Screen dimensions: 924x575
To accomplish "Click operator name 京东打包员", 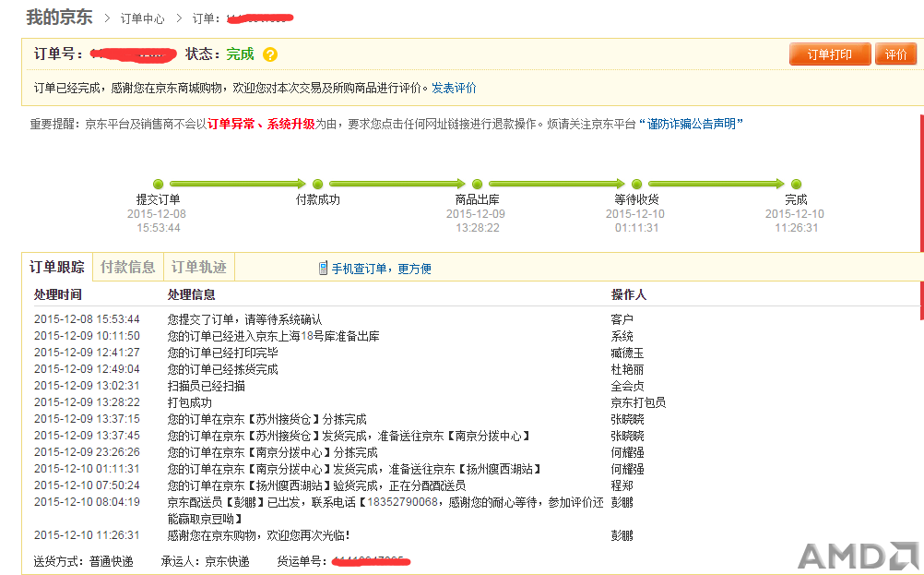I will click(x=638, y=402).
